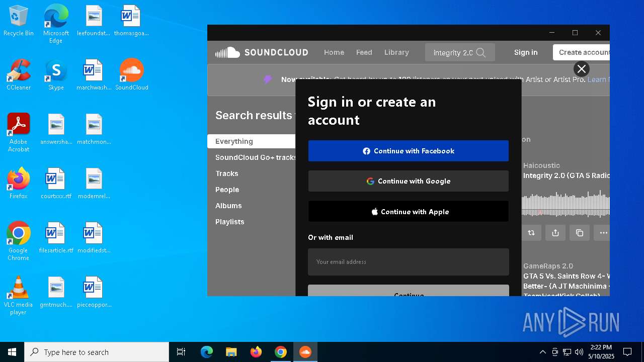644x362 pixels.
Task: Focus the email address field
Action: (x=409, y=262)
